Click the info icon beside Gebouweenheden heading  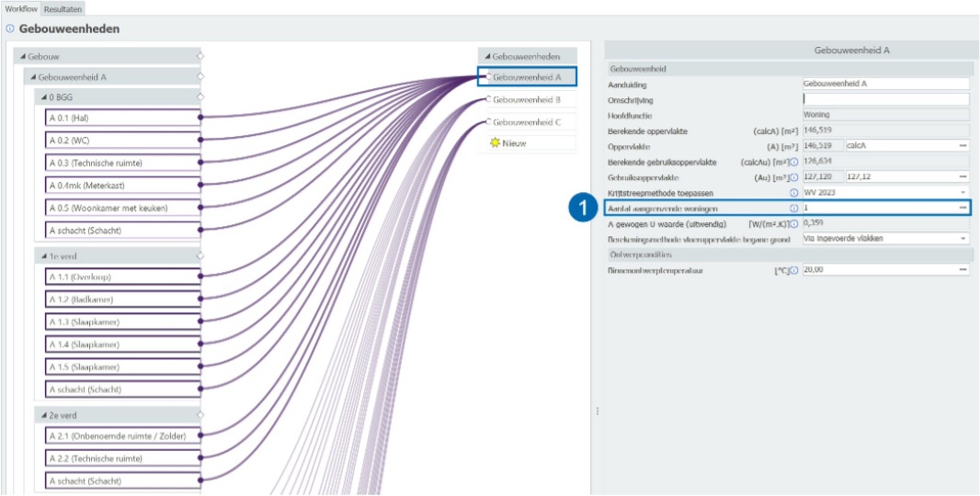tap(9, 29)
